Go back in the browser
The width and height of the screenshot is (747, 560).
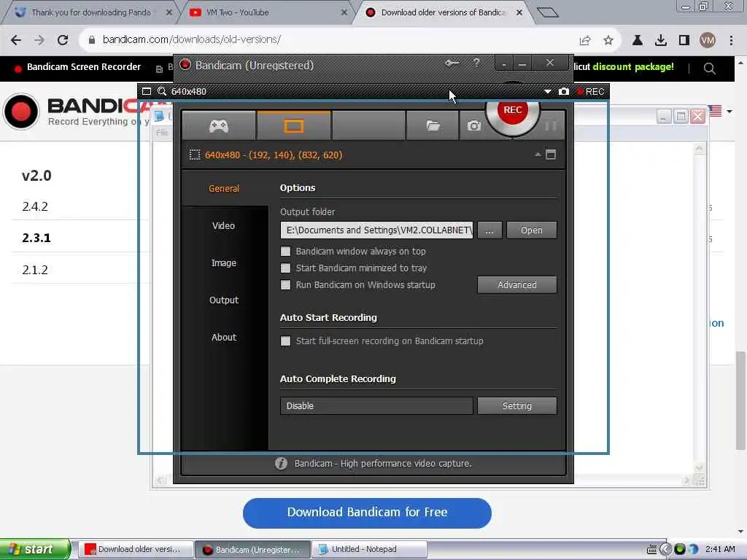(16, 40)
